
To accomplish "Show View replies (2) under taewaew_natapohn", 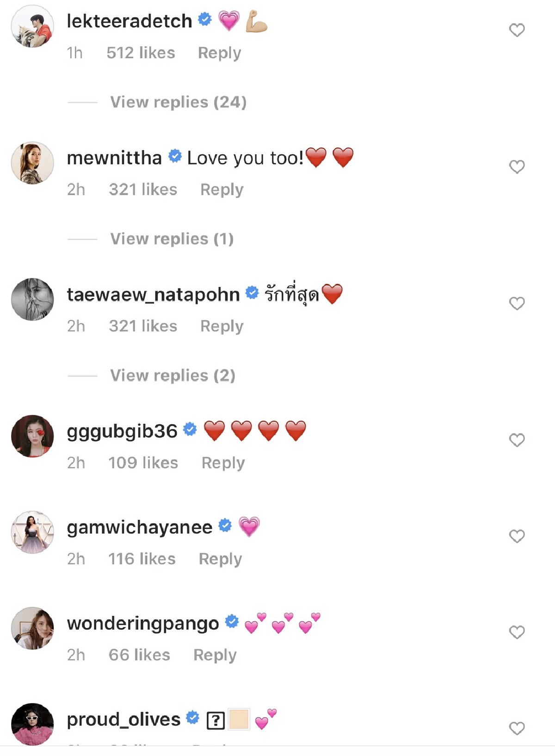I will pos(173,375).
